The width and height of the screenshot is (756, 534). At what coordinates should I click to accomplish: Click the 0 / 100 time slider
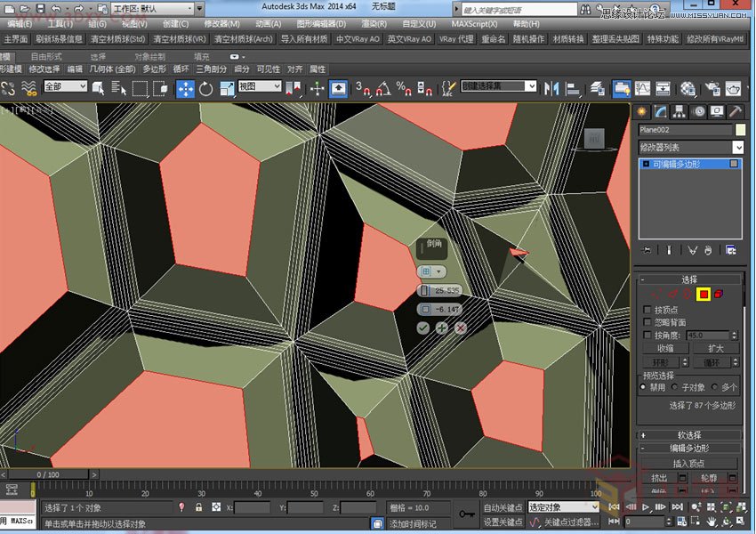48,474
